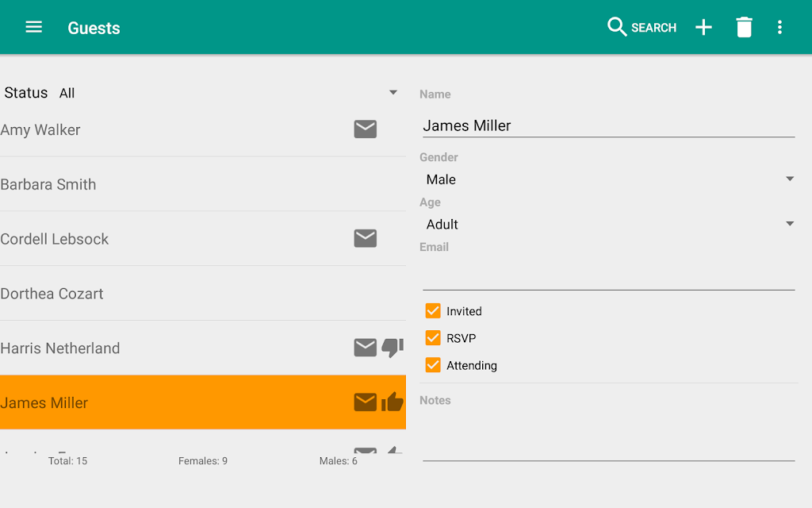Image resolution: width=812 pixels, height=508 pixels.
Task: Select Barbara Smith in the guest list
Action: click(x=203, y=184)
